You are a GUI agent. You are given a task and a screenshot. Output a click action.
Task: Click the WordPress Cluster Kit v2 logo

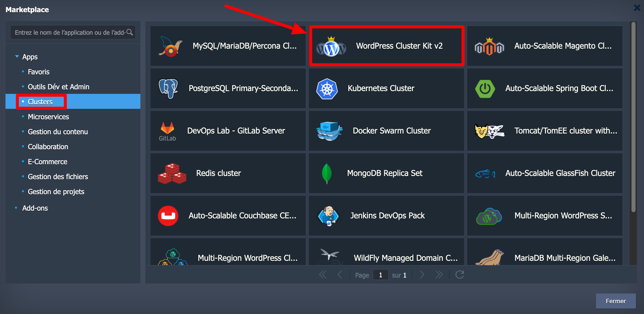(x=331, y=47)
